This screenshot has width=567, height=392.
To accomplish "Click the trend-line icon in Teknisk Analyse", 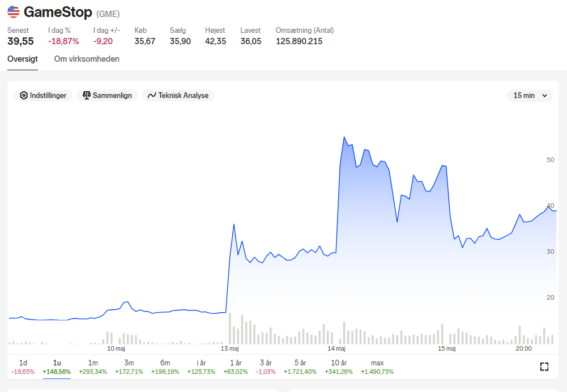I will pyautogui.click(x=152, y=96).
